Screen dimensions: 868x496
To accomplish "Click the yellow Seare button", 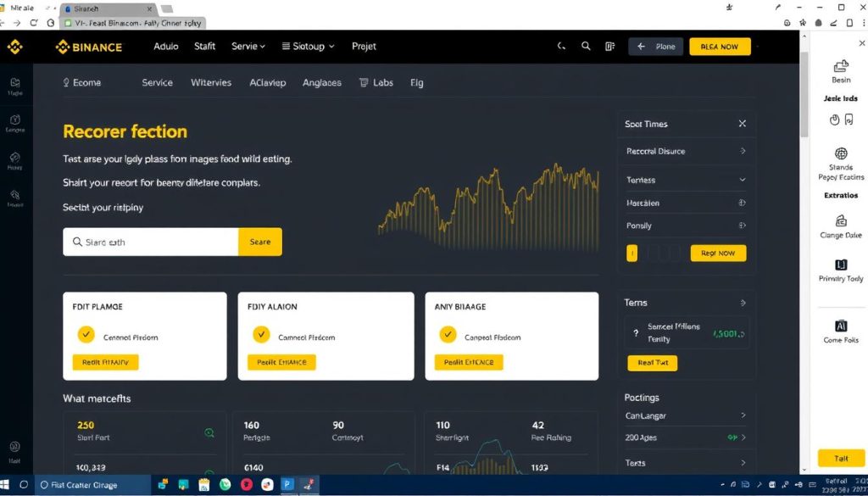I will point(260,242).
